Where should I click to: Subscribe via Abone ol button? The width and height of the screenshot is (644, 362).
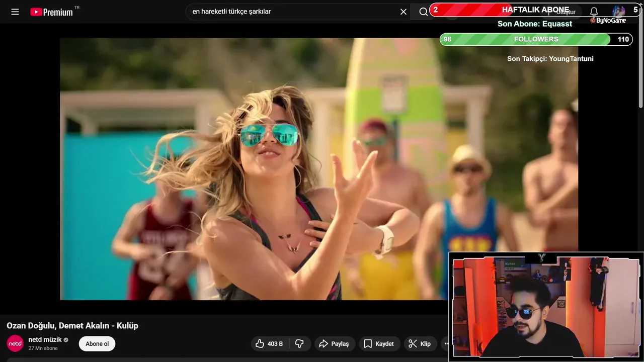pos(97,344)
